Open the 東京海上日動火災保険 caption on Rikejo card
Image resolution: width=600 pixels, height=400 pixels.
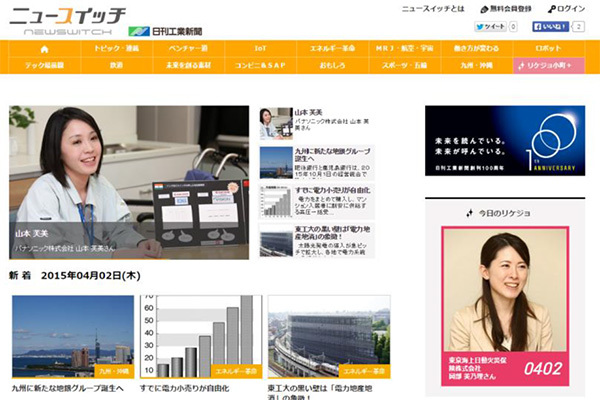click(478, 368)
